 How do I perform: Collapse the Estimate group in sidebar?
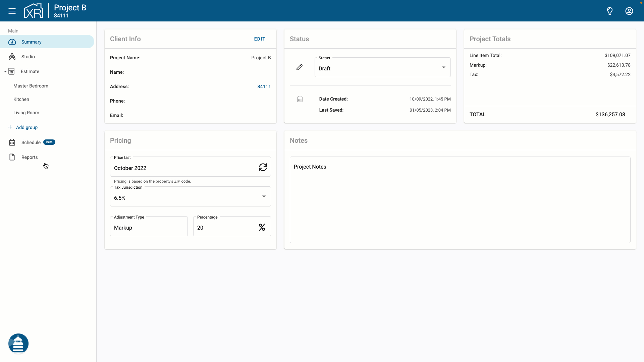pos(5,71)
